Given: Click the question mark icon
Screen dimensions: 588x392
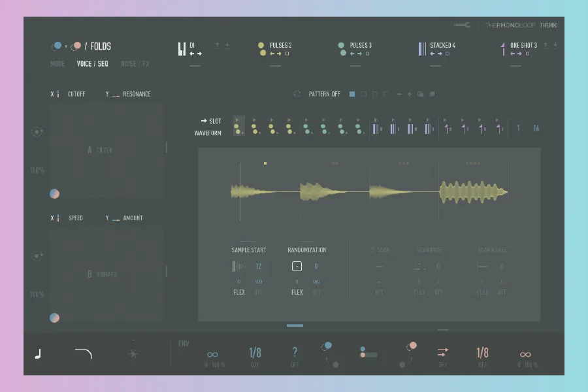Looking at the screenshot, I should (295, 352).
